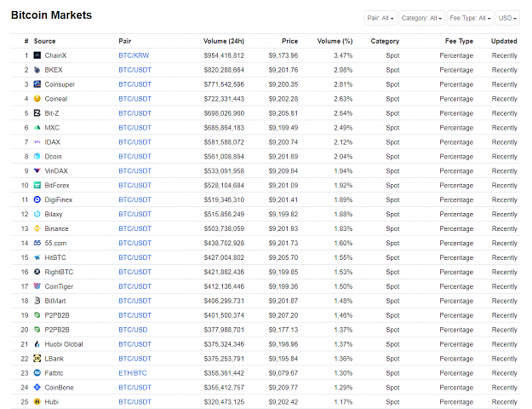Open the Pair: All filter dropdown
Viewport: 532px width, 409px height.
tap(380, 18)
